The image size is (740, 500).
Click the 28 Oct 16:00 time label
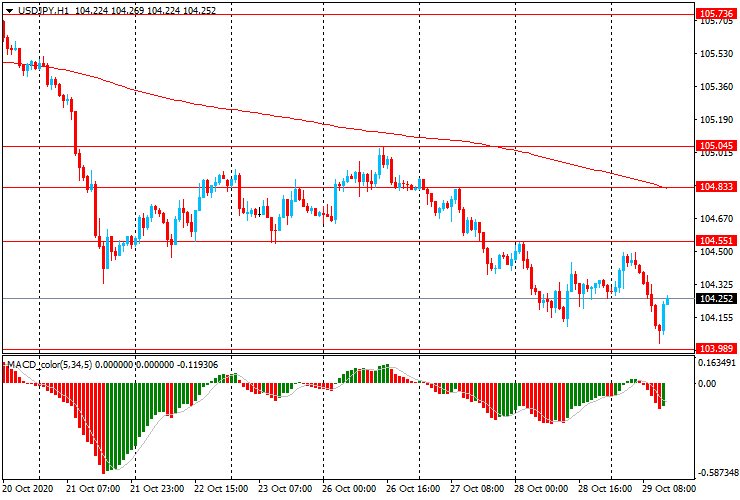(x=605, y=488)
